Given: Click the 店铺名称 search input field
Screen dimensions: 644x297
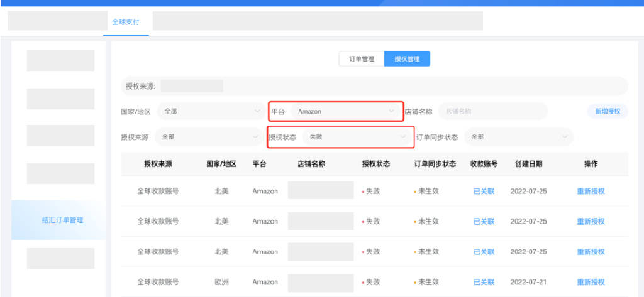Looking at the screenshot, I should click(x=492, y=111).
